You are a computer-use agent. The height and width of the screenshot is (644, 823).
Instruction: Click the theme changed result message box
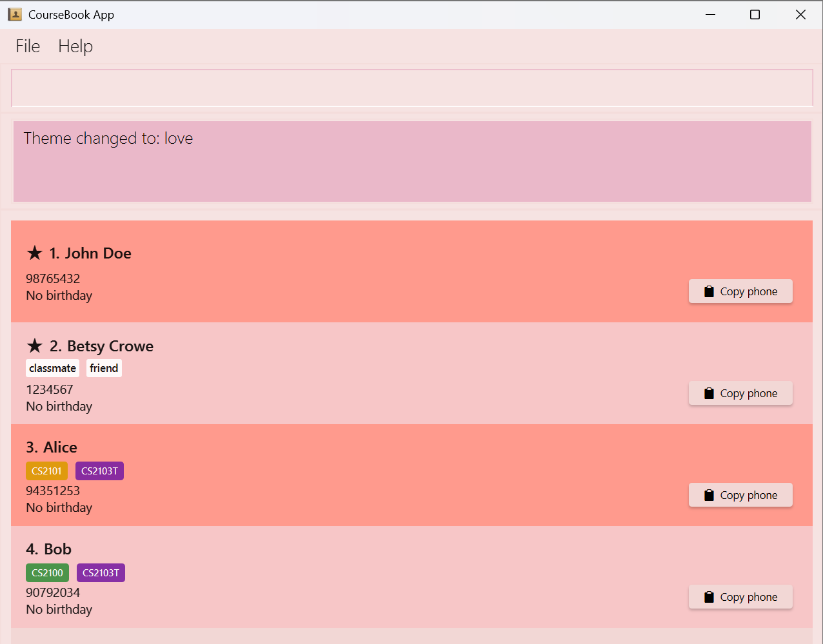(411, 161)
